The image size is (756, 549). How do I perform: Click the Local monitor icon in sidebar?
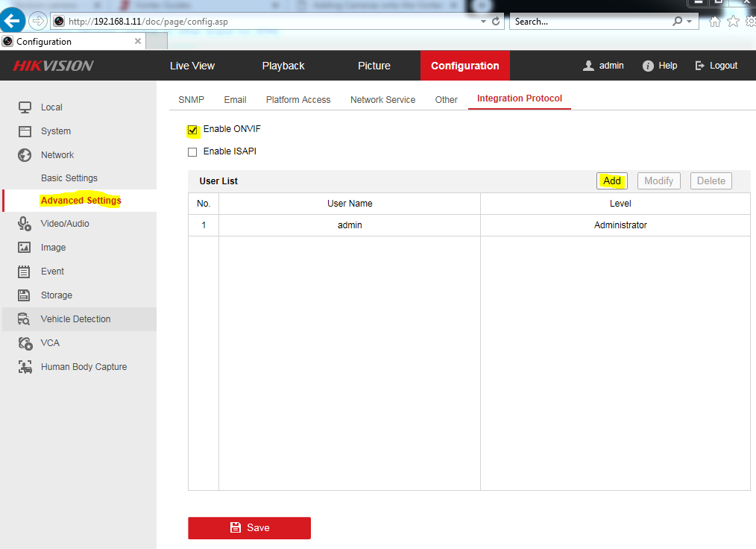coord(25,107)
